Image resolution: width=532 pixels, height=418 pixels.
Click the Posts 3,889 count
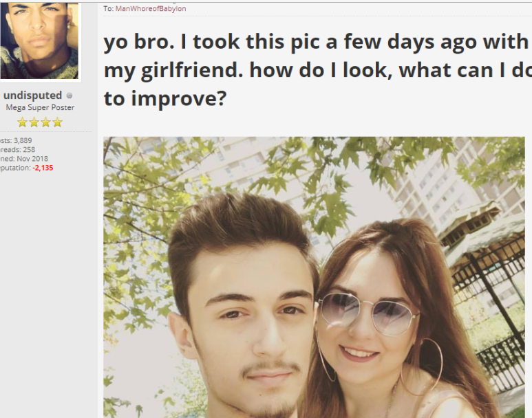16,140
